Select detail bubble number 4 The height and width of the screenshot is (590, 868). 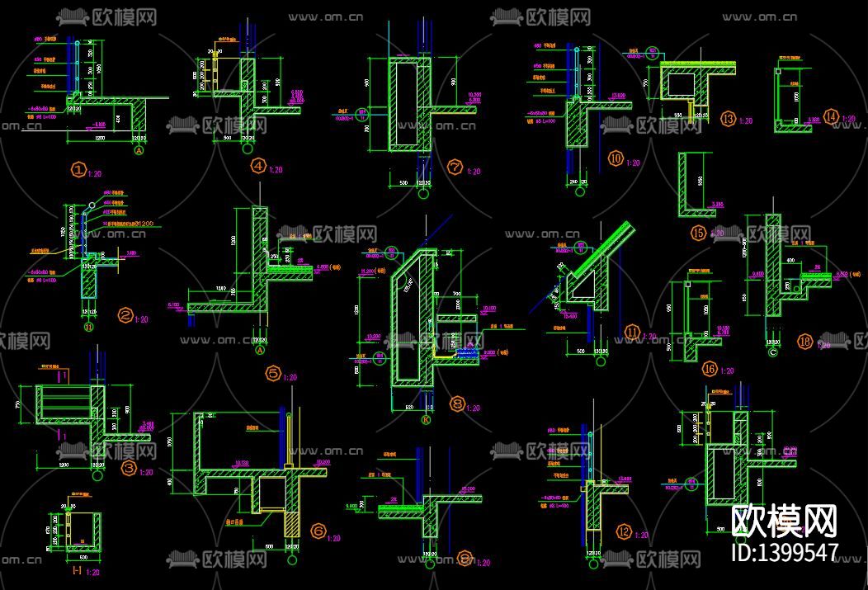[258, 167]
